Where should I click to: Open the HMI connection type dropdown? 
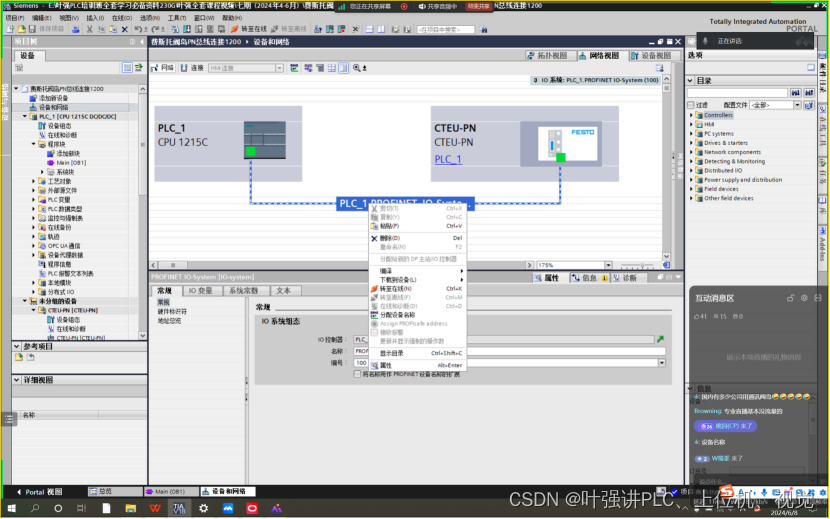(279, 68)
